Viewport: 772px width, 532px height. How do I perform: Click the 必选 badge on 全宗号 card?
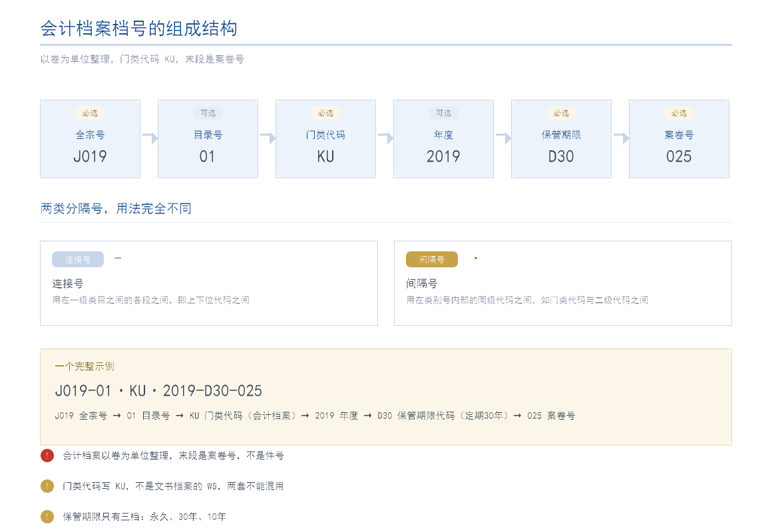coord(90,113)
